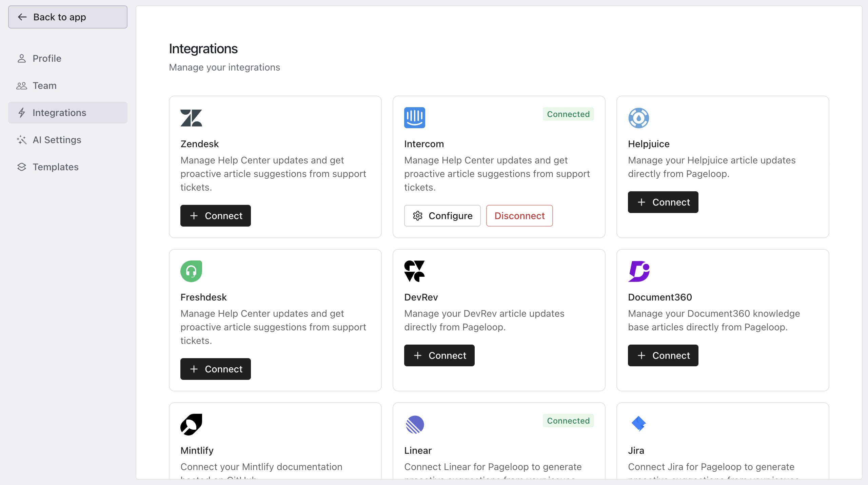Click the Intercom card title

tap(424, 144)
